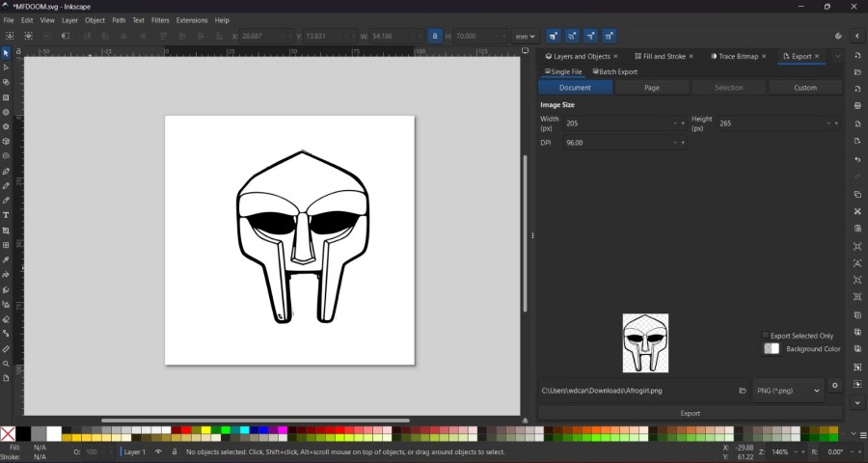Viewport: 868px width, 463px height.
Task: Open the PNG file format dropdown
Action: click(x=788, y=391)
